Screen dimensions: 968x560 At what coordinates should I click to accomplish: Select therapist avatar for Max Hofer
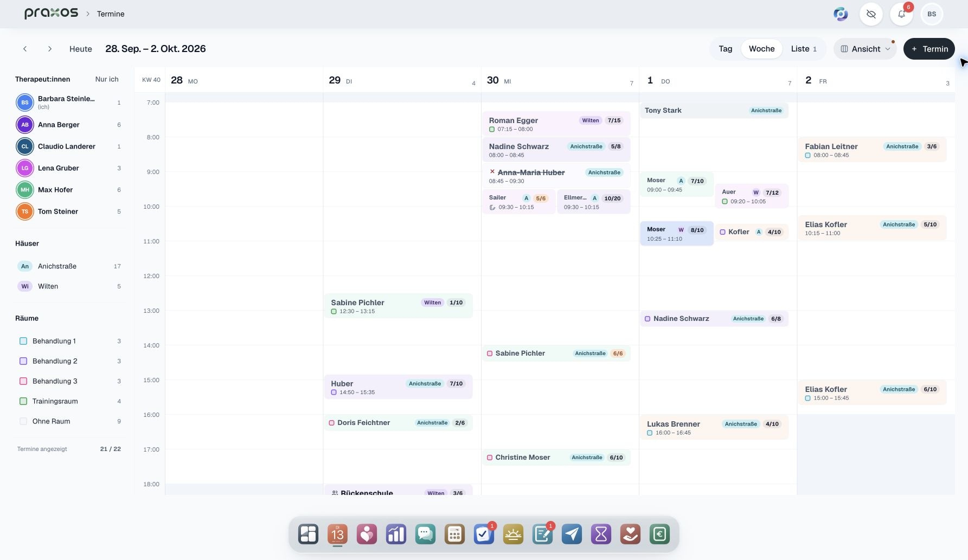tap(25, 190)
